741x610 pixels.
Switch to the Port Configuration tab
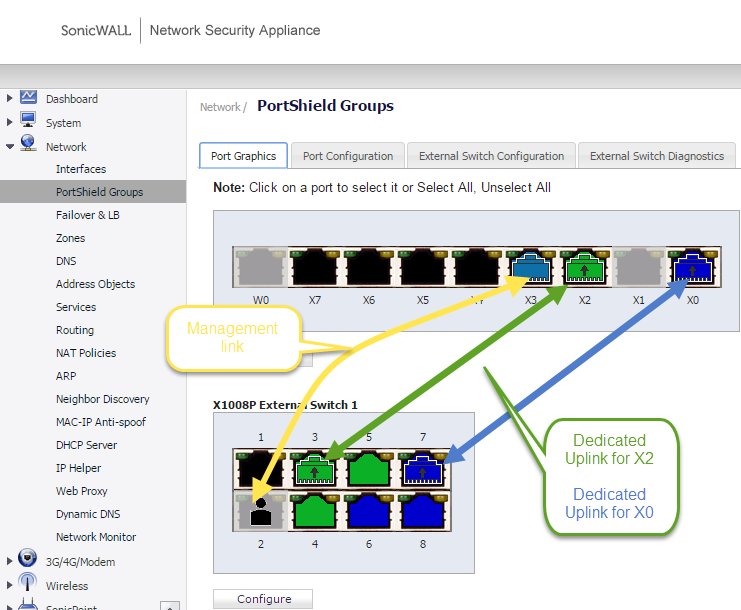point(347,156)
